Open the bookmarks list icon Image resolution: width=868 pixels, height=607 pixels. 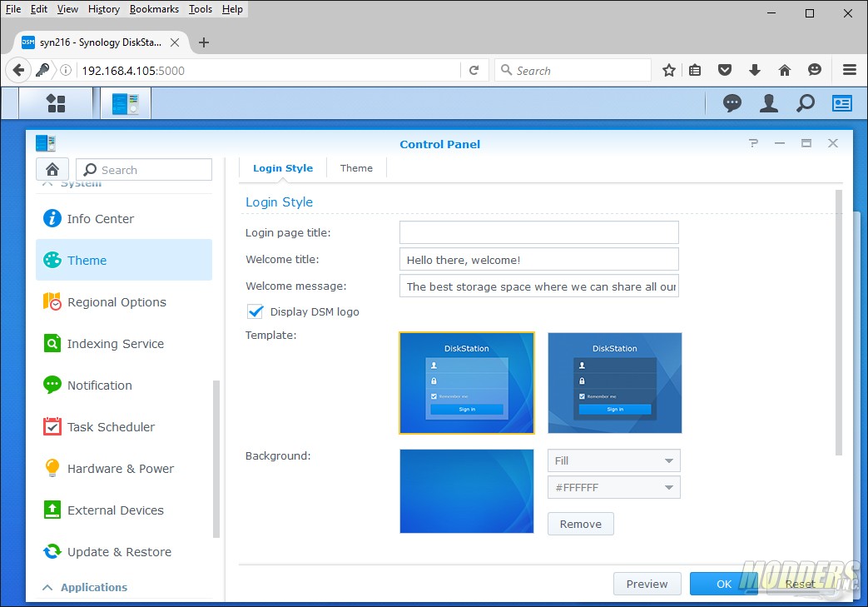[695, 70]
